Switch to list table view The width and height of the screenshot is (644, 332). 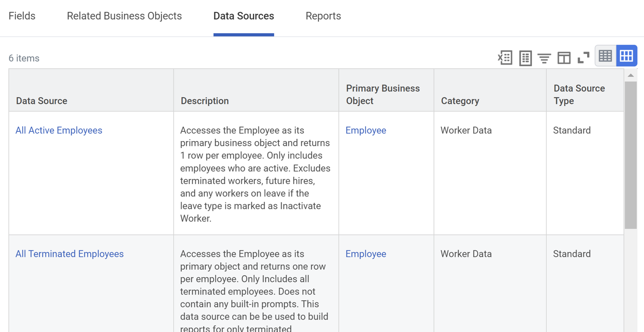pyautogui.click(x=605, y=56)
